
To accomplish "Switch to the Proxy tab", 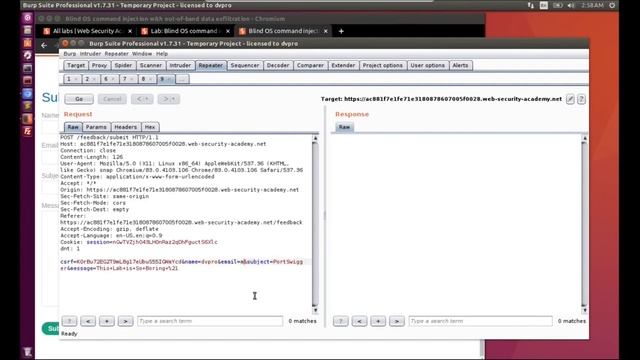I will pyautogui.click(x=99, y=65).
